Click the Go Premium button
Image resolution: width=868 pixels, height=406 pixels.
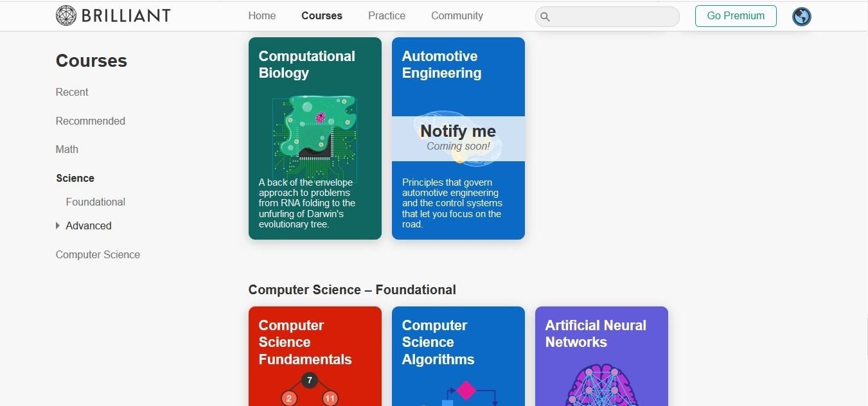(735, 16)
